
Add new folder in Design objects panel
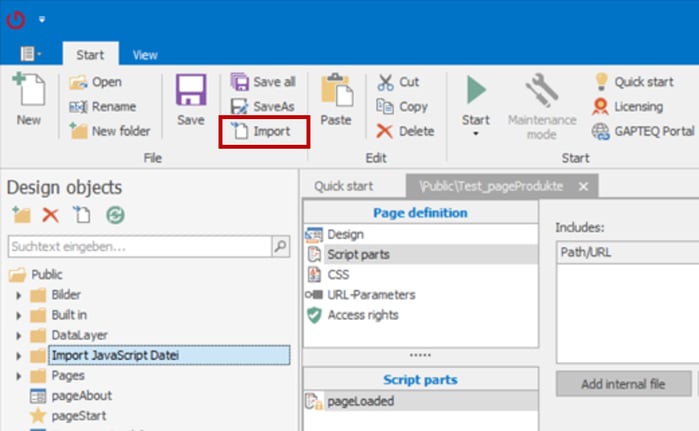point(21,215)
